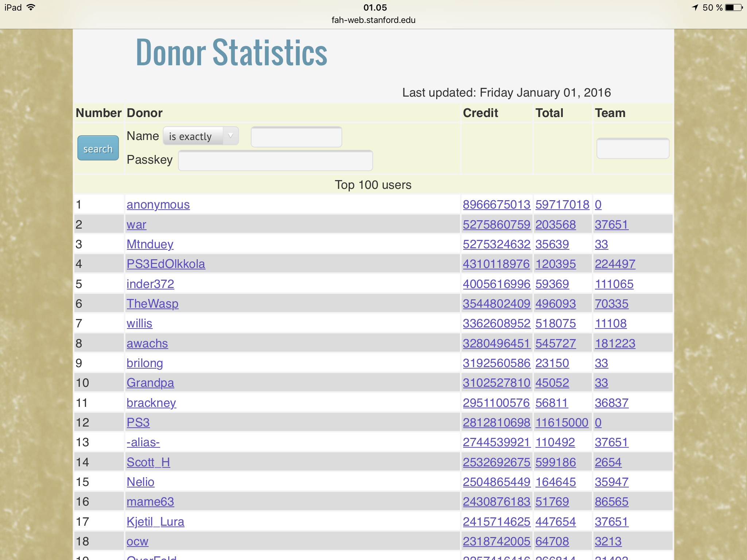Open donor link 'Scott_H'

tap(148, 462)
